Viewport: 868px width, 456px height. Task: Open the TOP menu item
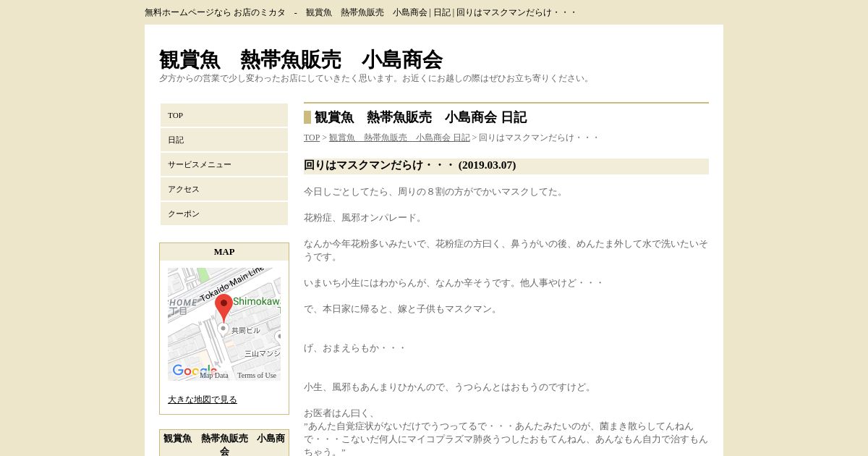tap(224, 115)
